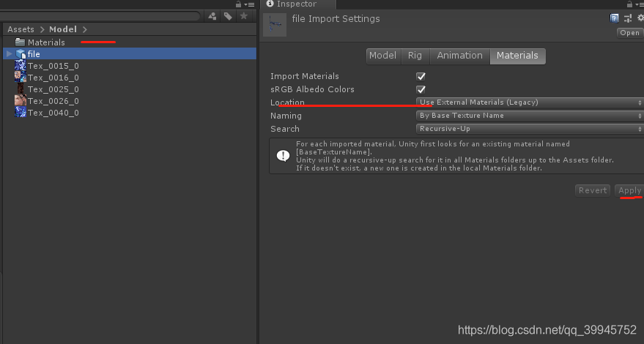The width and height of the screenshot is (644, 344).
Task: Open the blue help book icon
Action: (615, 18)
